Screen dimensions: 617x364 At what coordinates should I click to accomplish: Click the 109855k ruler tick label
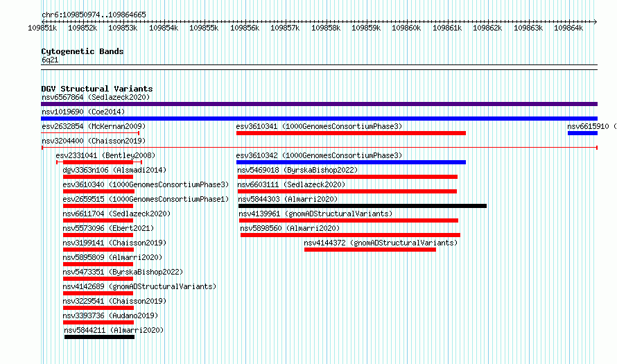(x=204, y=28)
